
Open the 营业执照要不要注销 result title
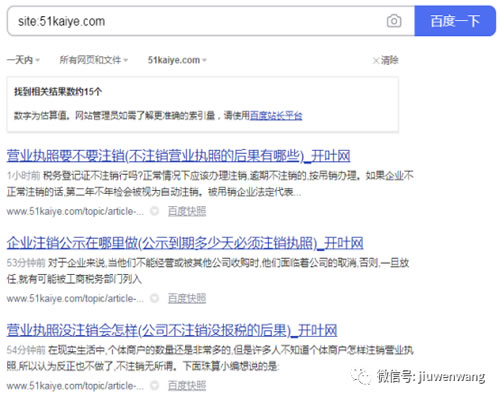click(x=178, y=156)
